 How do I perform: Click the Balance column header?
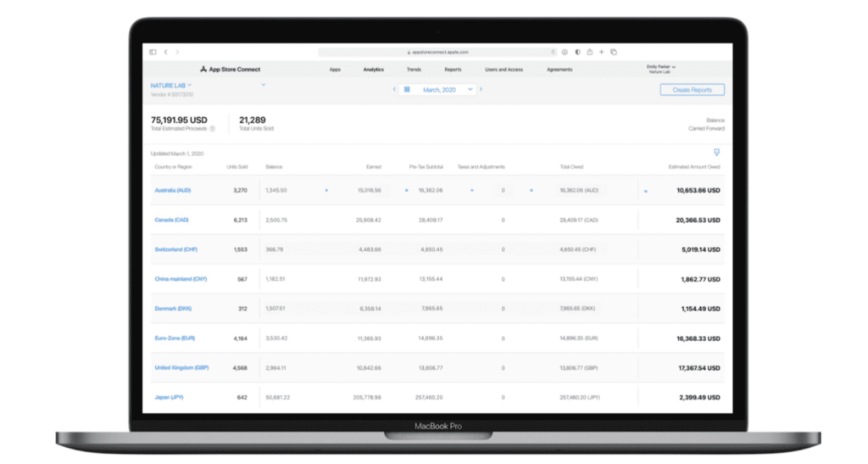coord(274,166)
